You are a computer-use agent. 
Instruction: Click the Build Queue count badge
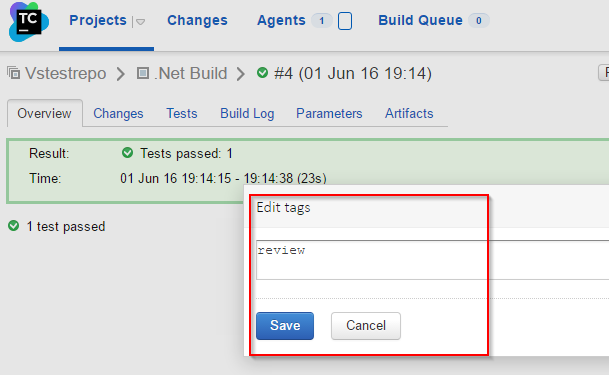(x=478, y=21)
